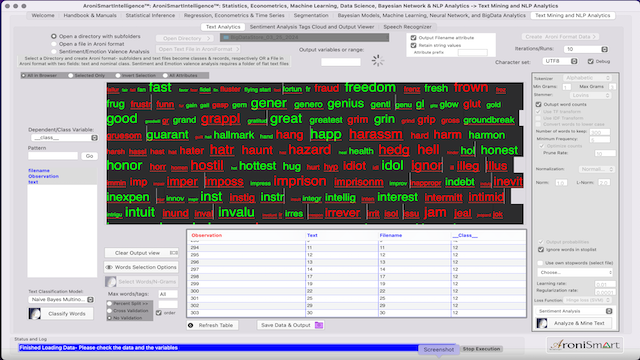Open the Normalization dropdown
640x360 pixels.
coord(596,169)
